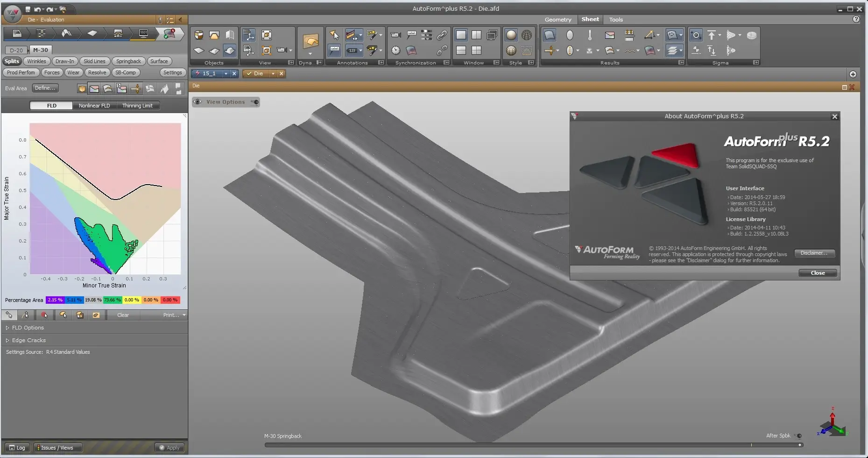Viewport: 868px width, 458px height.
Task: Click the camera icon in Synchronization group
Action: pos(396,35)
